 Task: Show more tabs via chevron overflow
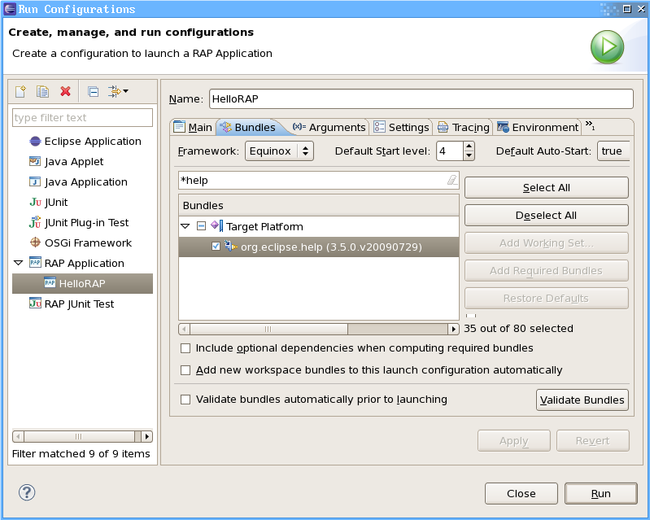[x=590, y=125]
